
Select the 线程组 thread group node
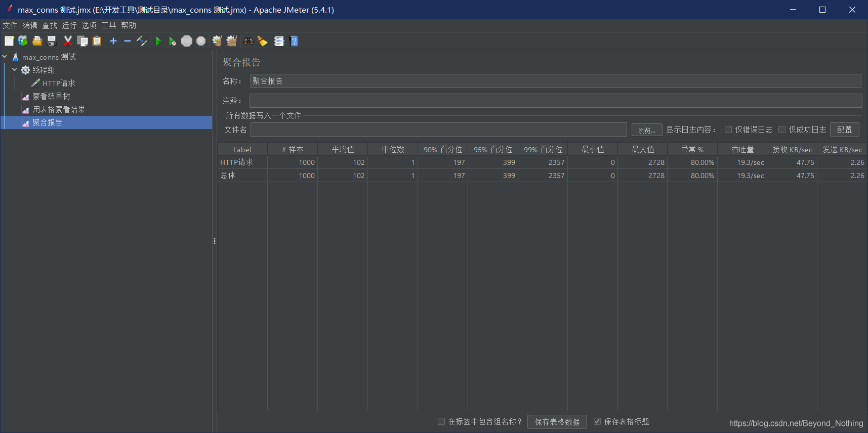tap(44, 70)
